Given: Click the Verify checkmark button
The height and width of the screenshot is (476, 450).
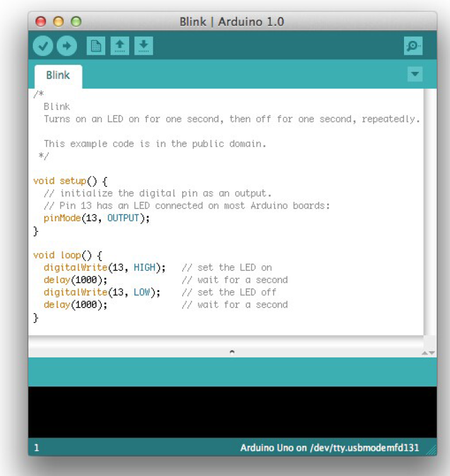Looking at the screenshot, I should [x=43, y=46].
